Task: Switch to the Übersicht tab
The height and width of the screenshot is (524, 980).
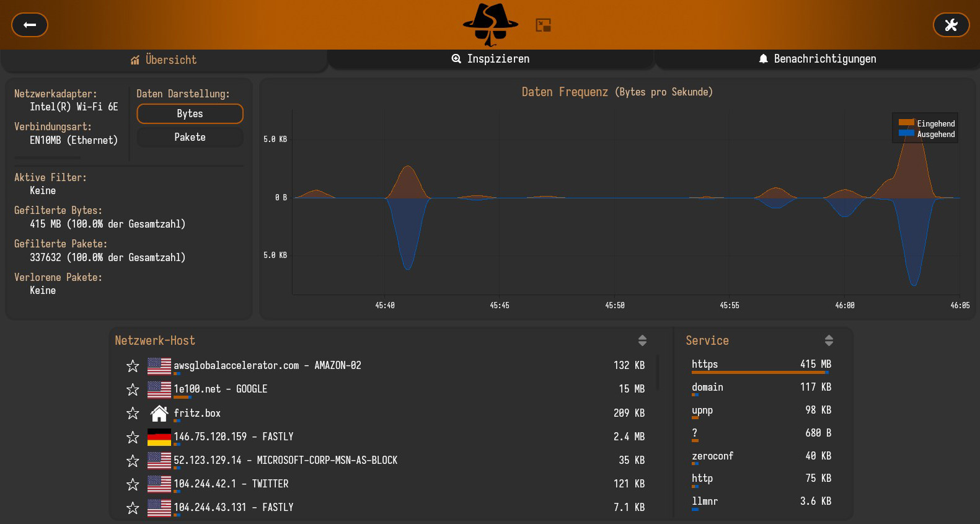Action: [164, 60]
